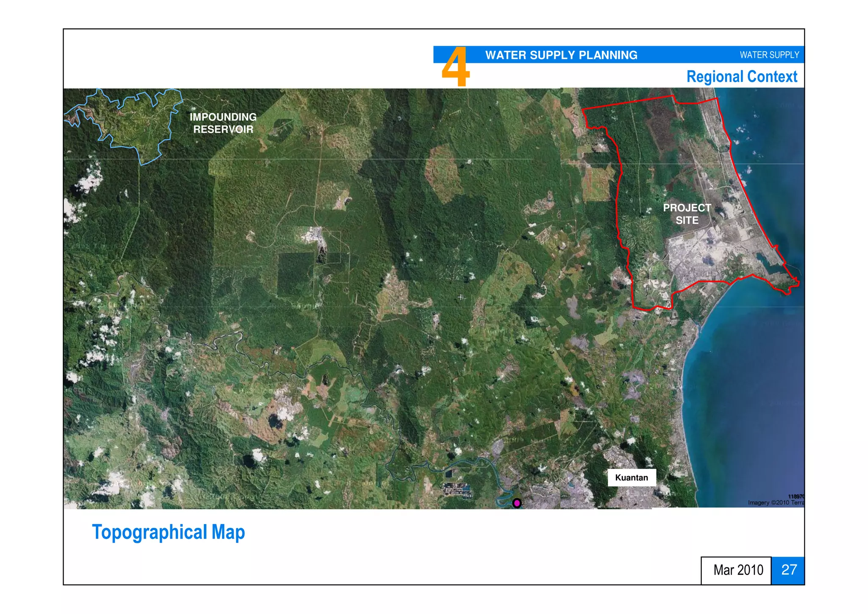
Task: Click the crosshair marker inside the project site
Action: point(647,289)
